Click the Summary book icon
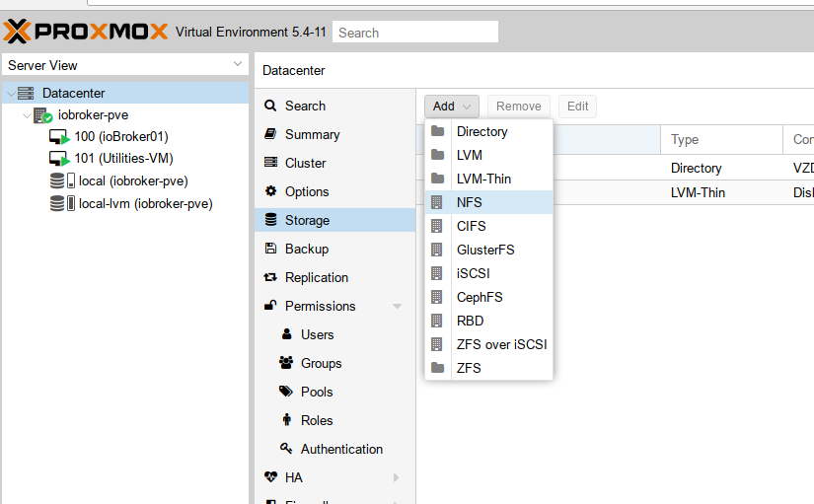814x504 pixels. [x=270, y=134]
